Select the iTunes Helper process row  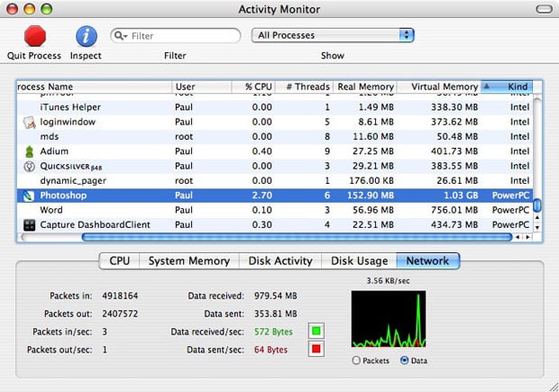274,107
